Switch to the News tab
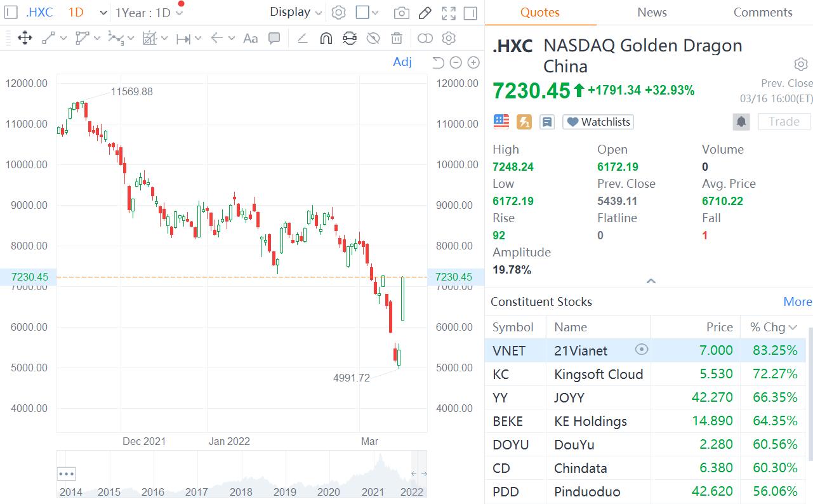This screenshot has width=813, height=504. click(x=652, y=13)
